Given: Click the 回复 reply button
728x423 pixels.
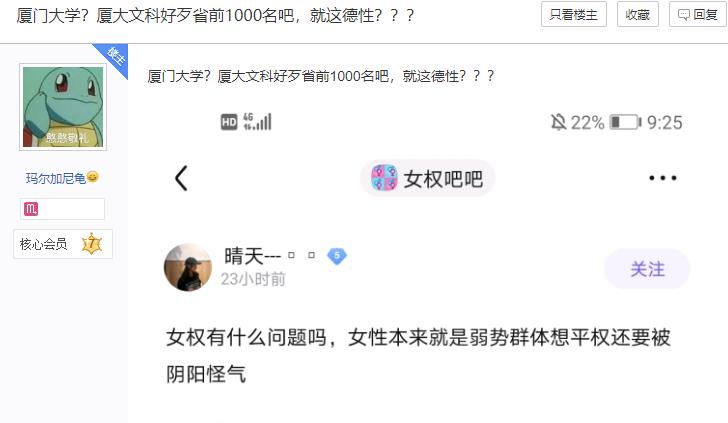Looking at the screenshot, I should tap(698, 14).
